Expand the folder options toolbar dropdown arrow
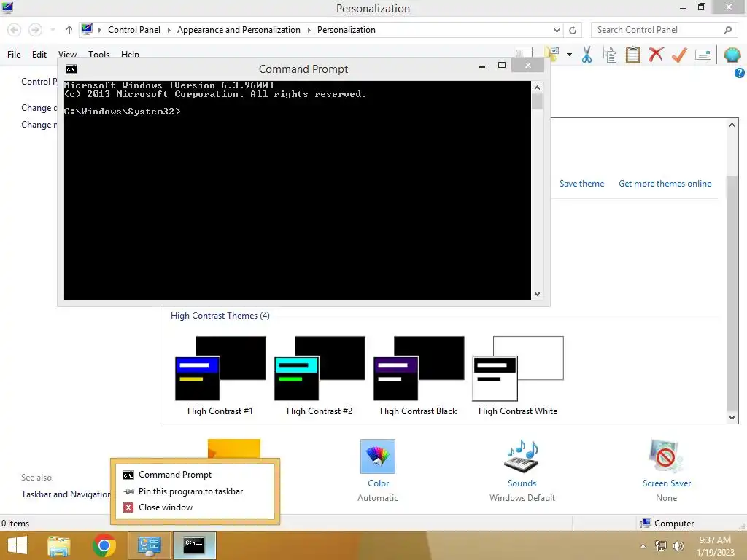This screenshot has width=747, height=560. (x=569, y=55)
